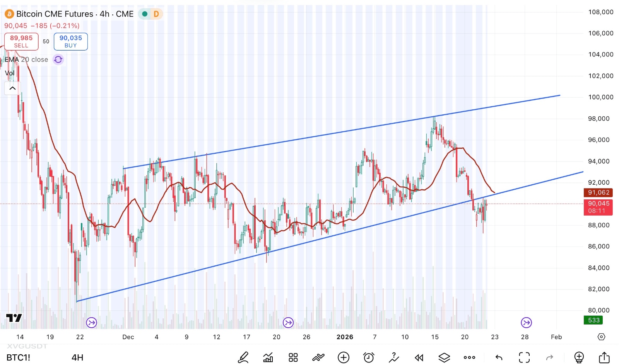Screen dimensions: 619x364
Task: Open the chart type bar-chart icon
Action: pyautogui.click(x=268, y=357)
